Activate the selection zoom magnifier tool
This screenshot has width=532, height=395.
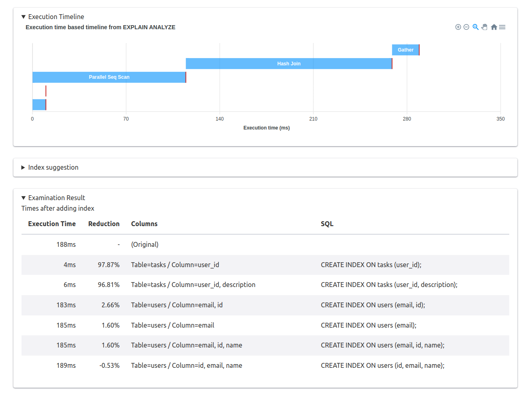(476, 27)
